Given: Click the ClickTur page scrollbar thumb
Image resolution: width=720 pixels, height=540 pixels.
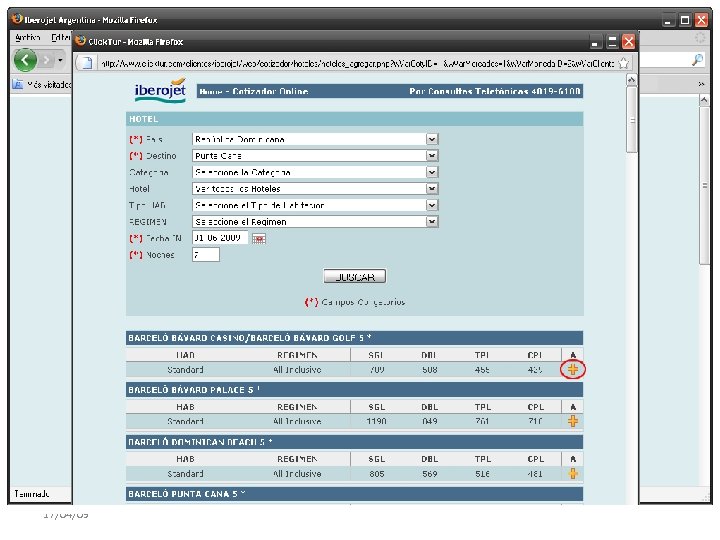Looking at the screenshot, I should coord(632,120).
